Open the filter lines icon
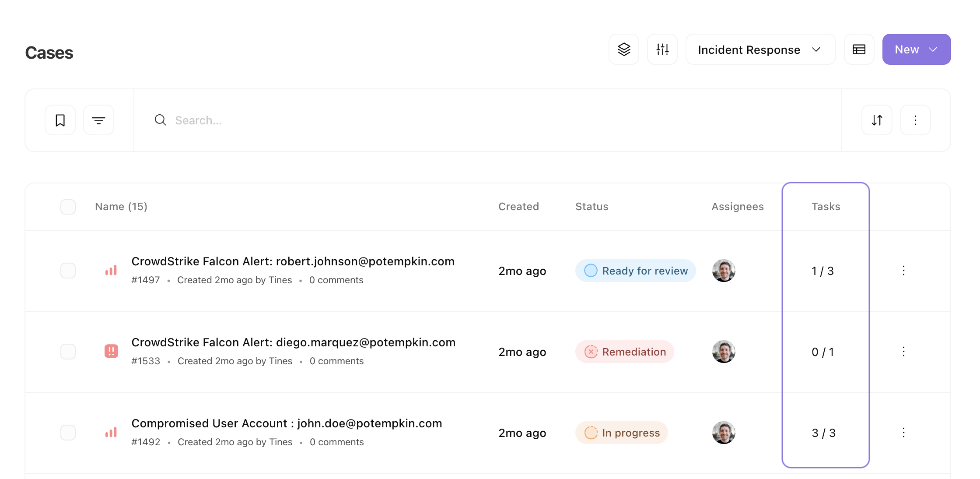Screen dimensions: 980x479 (99, 120)
